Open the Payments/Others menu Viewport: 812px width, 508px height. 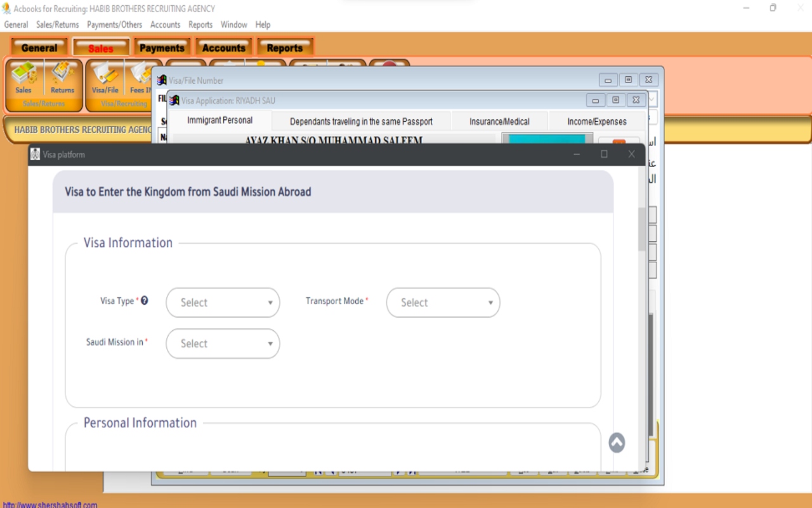[114, 25]
